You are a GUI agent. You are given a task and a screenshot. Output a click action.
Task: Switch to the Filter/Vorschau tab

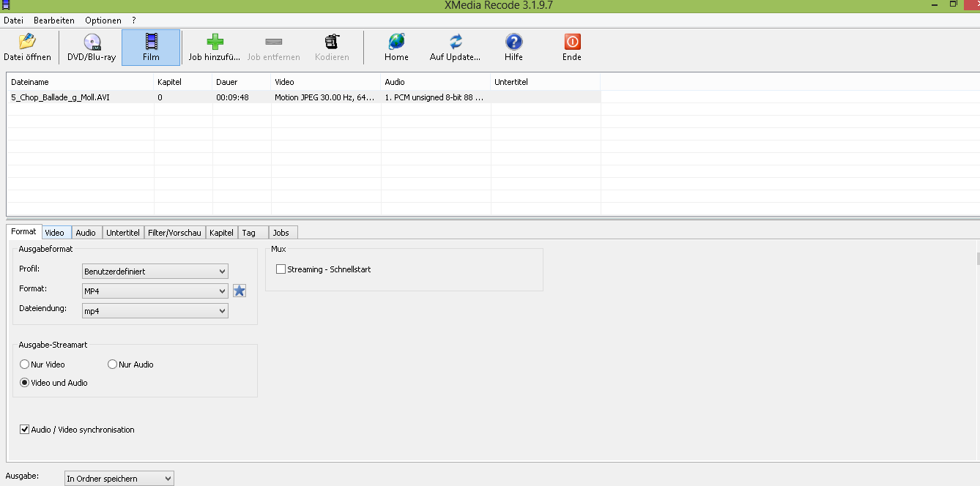point(174,233)
